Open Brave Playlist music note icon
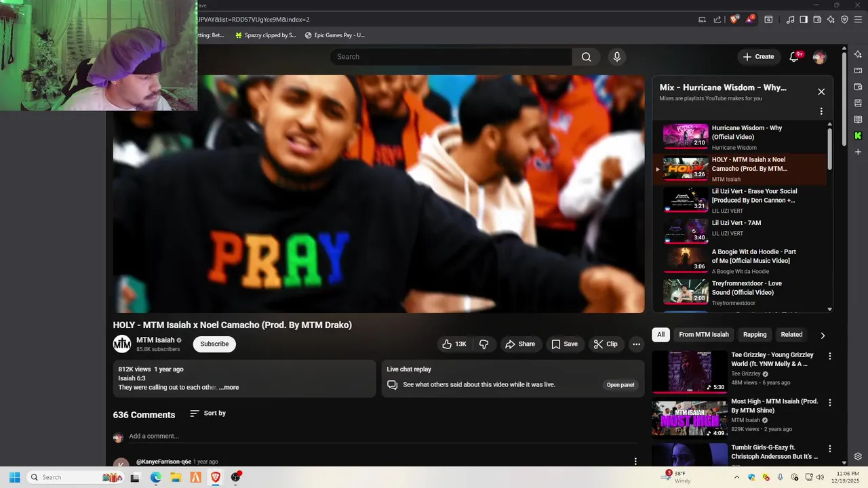 tap(790, 20)
